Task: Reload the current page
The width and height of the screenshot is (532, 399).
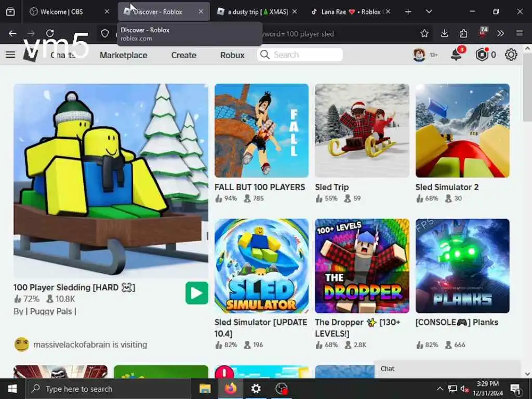Action: [50, 33]
